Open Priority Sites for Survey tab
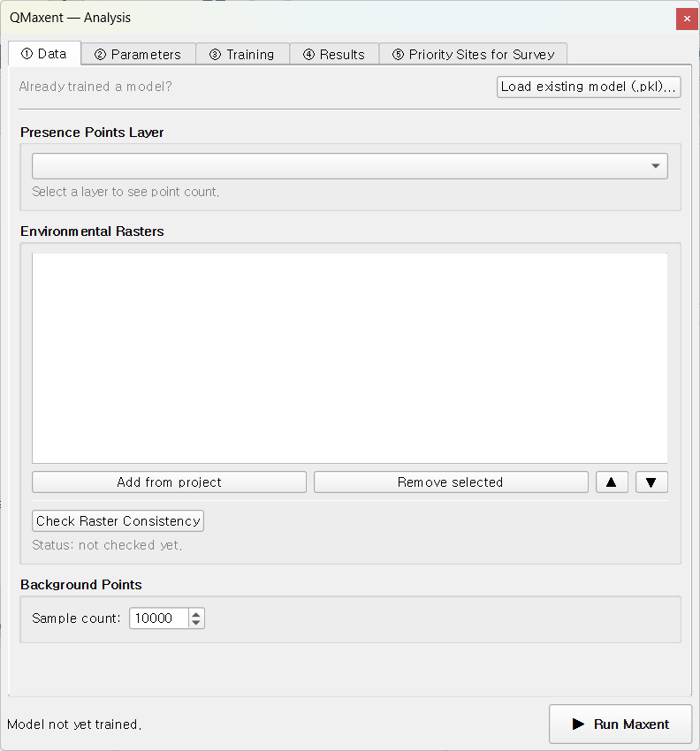 click(473, 55)
